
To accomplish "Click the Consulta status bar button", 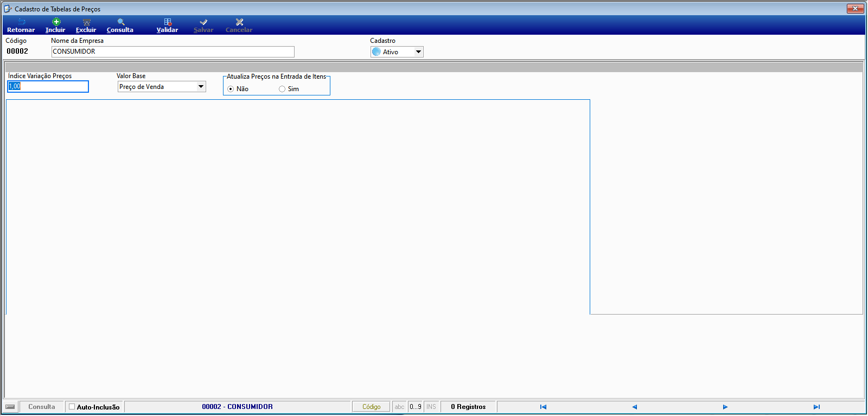I will click(42, 407).
